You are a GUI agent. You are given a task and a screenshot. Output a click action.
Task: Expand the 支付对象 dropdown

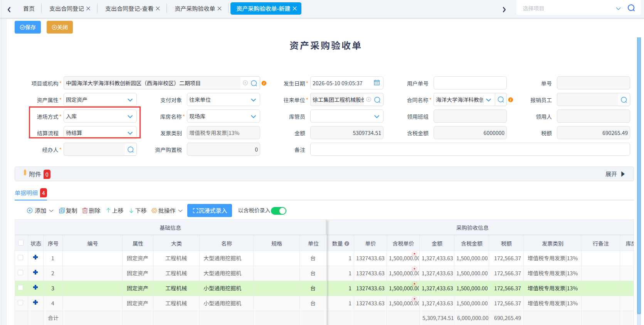(x=224, y=100)
